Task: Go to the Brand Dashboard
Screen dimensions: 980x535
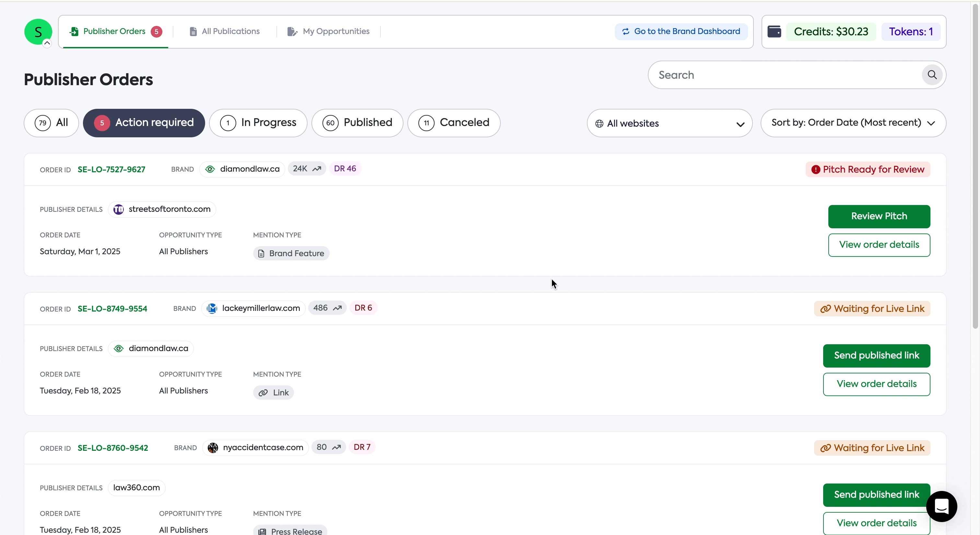Action: [681, 31]
